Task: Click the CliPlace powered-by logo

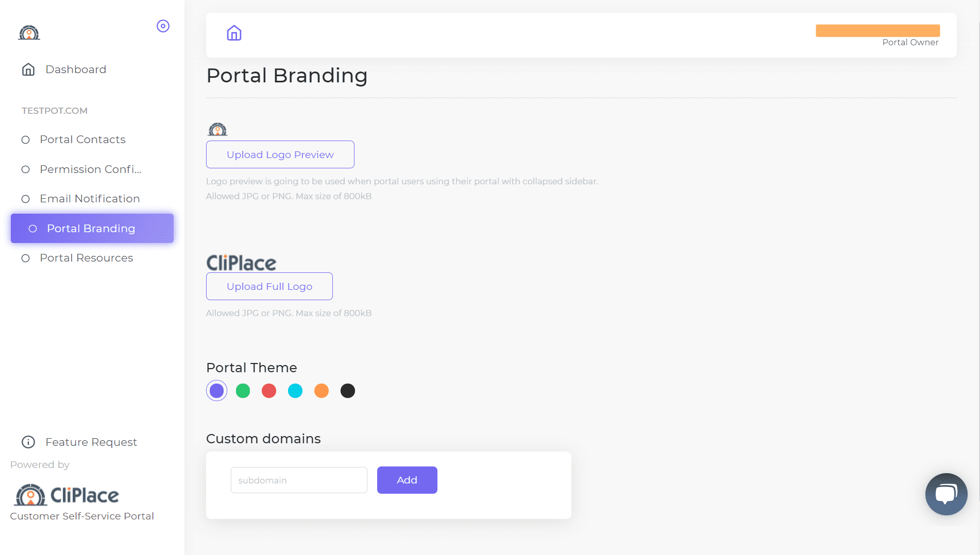Action: pyautogui.click(x=67, y=495)
